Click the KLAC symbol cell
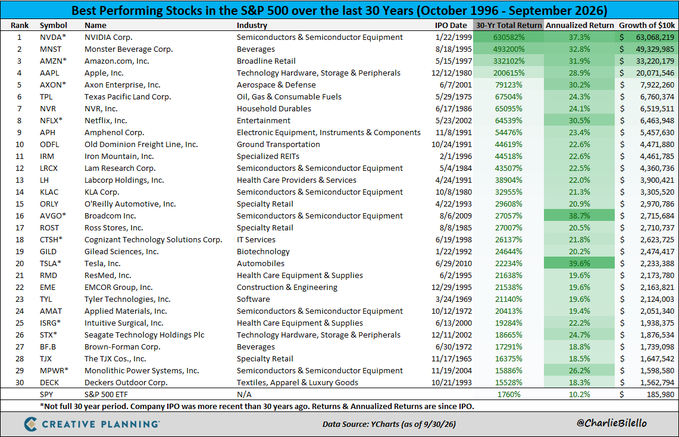The width and height of the screenshot is (679, 437). click(49, 192)
